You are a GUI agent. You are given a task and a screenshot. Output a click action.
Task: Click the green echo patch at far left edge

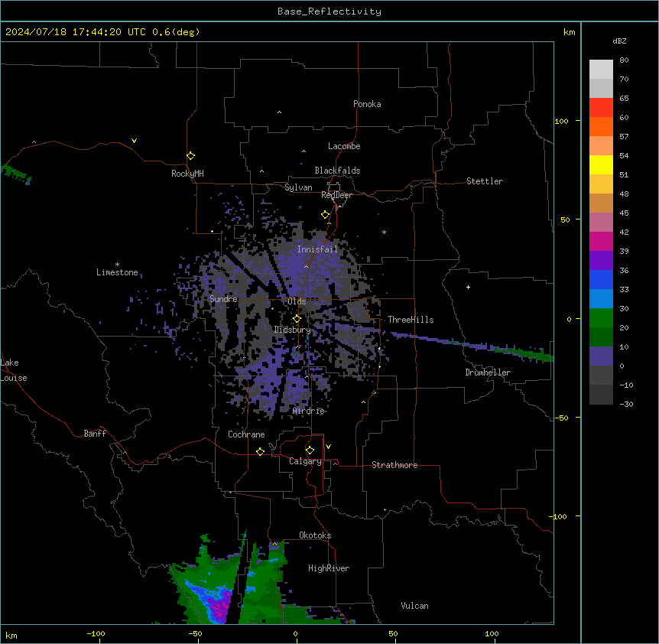tap(16, 174)
